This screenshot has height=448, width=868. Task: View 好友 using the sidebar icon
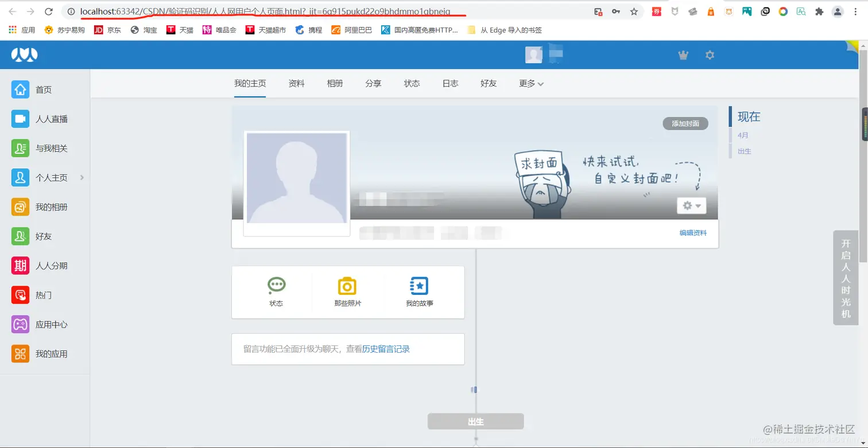pyautogui.click(x=19, y=236)
